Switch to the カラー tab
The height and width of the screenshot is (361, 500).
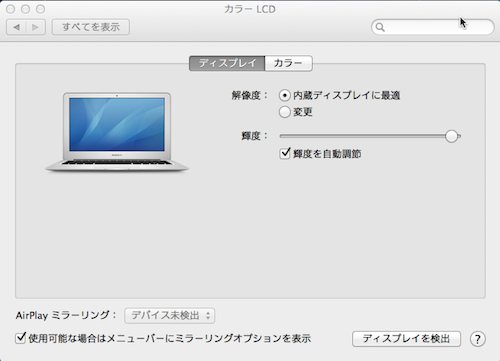(288, 63)
